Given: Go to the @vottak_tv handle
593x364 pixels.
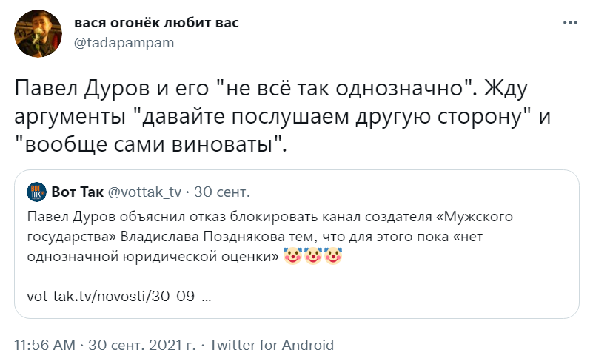Looking at the screenshot, I should tap(145, 192).
